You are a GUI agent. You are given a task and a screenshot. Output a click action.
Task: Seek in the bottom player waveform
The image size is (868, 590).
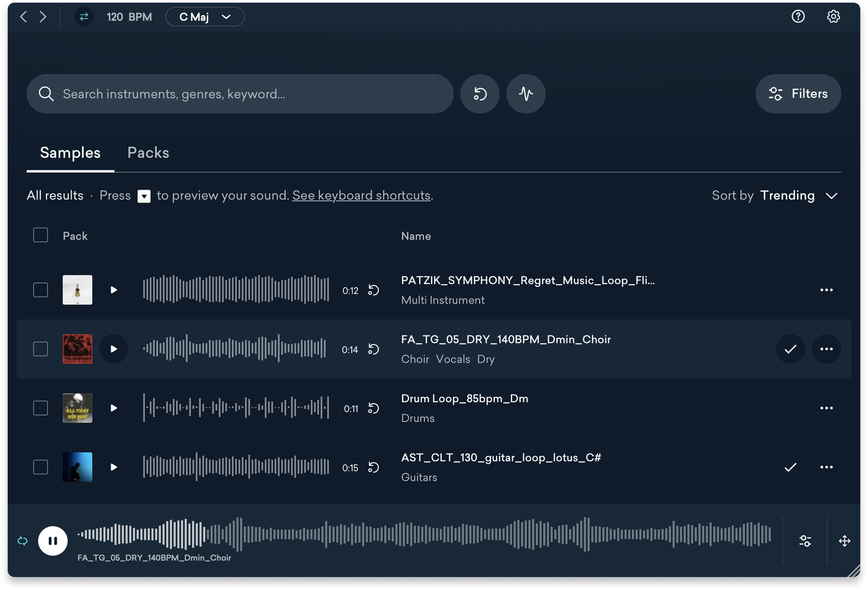[424, 534]
